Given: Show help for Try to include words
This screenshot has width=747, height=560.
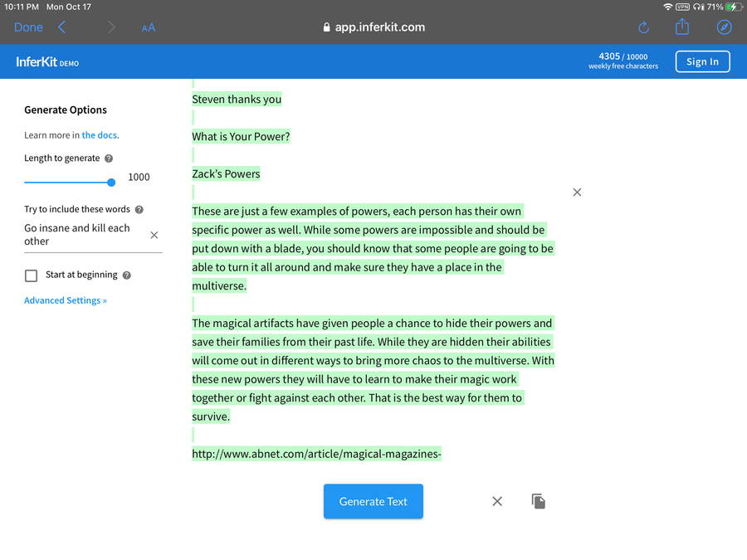Looking at the screenshot, I should click(x=139, y=210).
